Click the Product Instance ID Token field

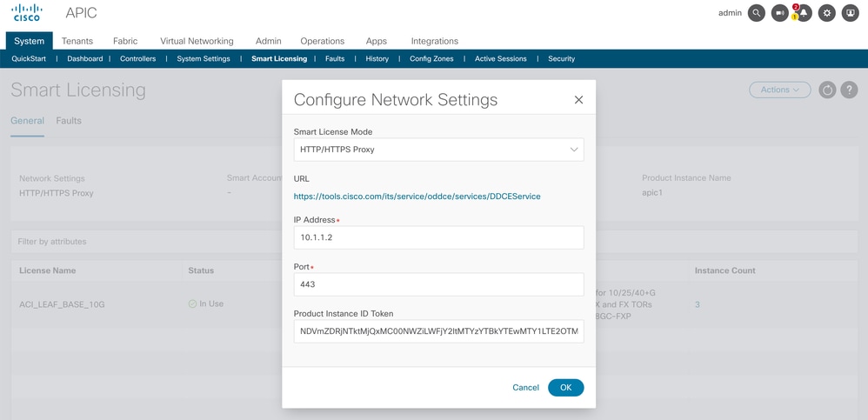[438, 331]
